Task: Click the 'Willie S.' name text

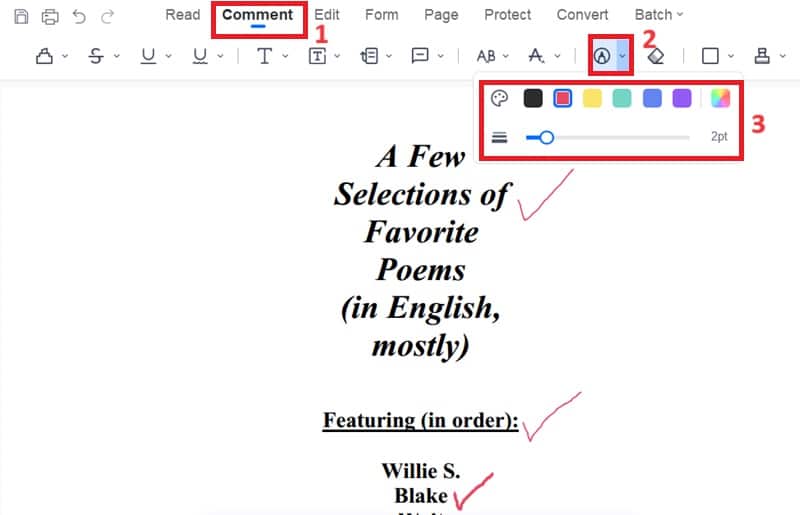Action: 421,471
